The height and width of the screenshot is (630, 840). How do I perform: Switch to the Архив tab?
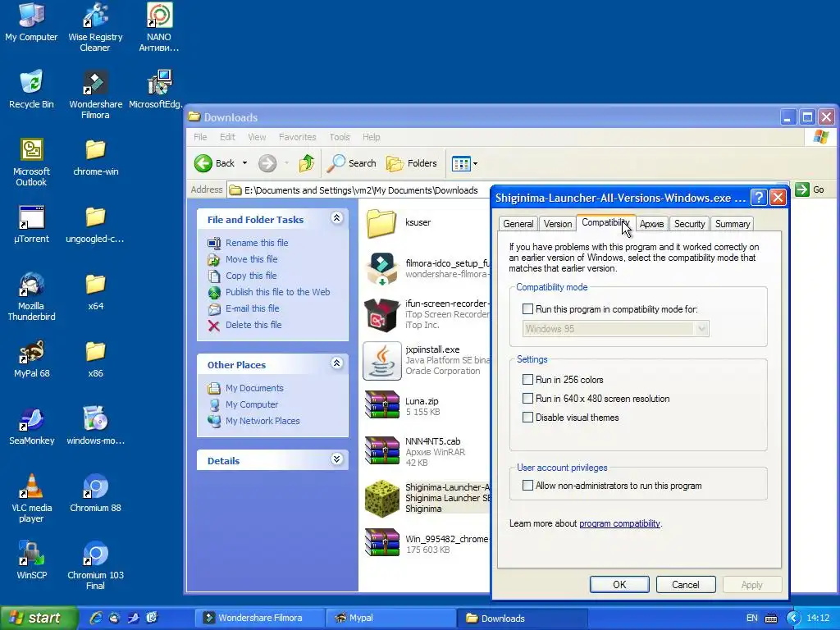(x=651, y=224)
